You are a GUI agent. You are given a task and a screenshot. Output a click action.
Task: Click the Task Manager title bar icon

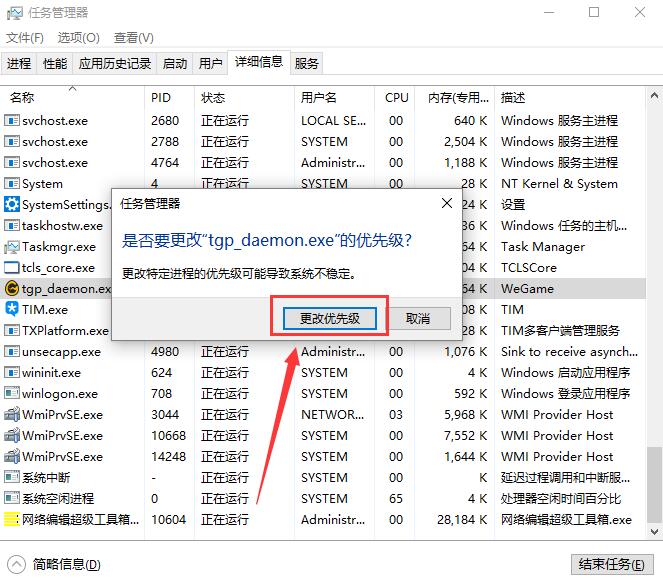click(14, 13)
